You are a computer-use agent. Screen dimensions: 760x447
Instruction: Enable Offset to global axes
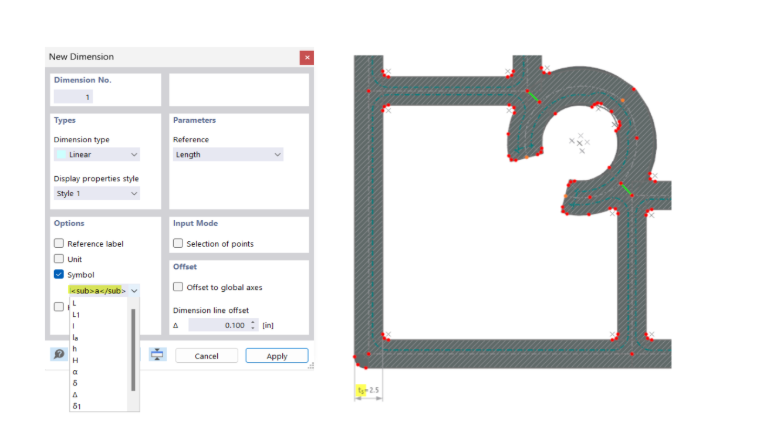click(178, 287)
